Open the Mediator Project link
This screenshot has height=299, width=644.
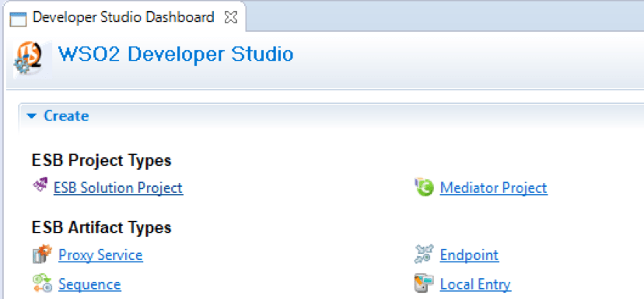[494, 188]
